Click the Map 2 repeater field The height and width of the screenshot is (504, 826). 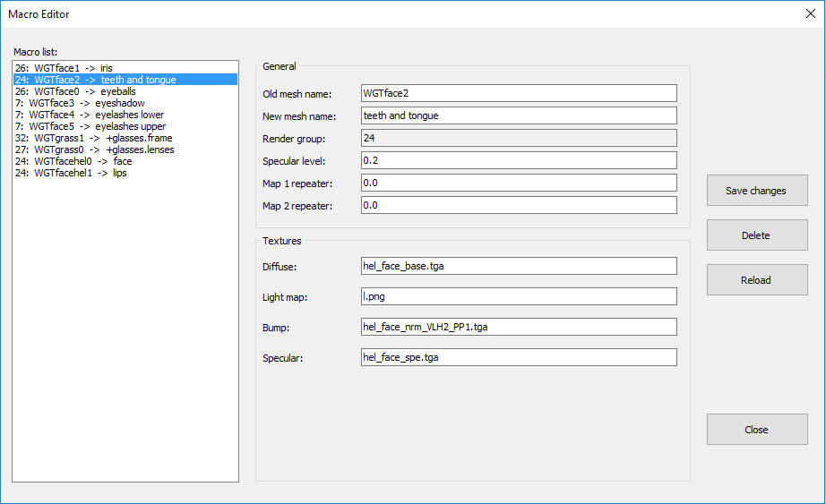(x=519, y=205)
